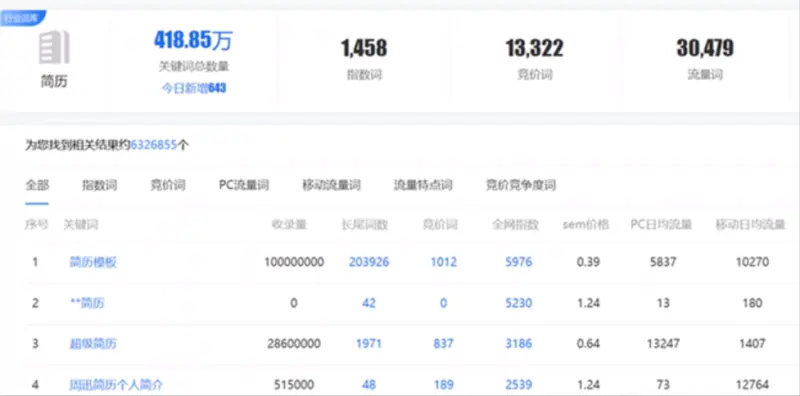Click the 全网指数 column header
This screenshot has width=800, height=396.
(515, 225)
